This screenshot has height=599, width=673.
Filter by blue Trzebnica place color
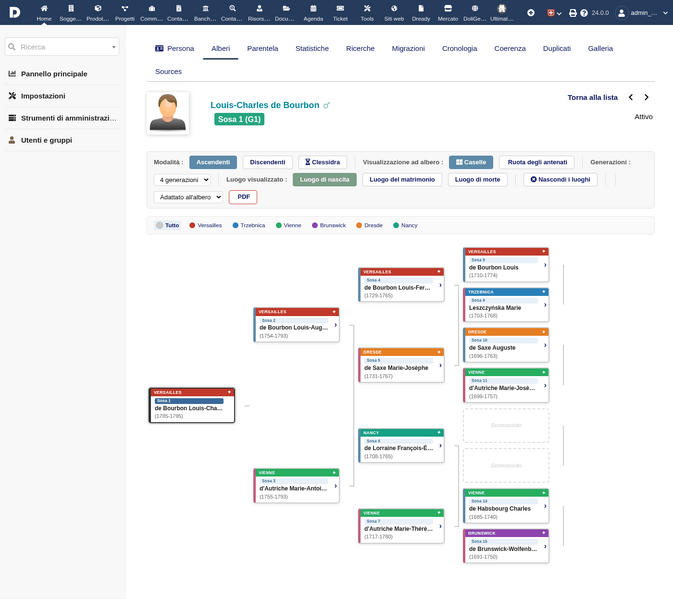tap(249, 225)
